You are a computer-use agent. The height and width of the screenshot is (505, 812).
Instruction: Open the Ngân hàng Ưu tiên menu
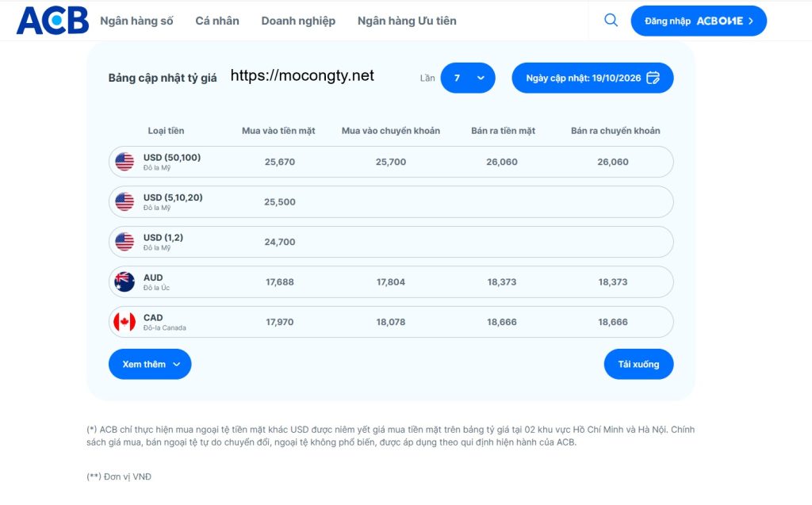(407, 21)
